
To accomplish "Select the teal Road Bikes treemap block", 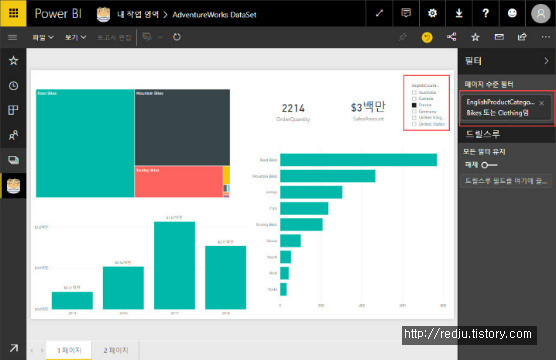I will pyautogui.click(x=85, y=143).
